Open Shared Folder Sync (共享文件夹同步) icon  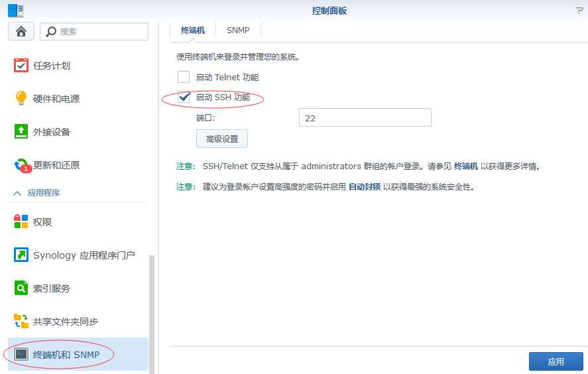tap(21, 321)
